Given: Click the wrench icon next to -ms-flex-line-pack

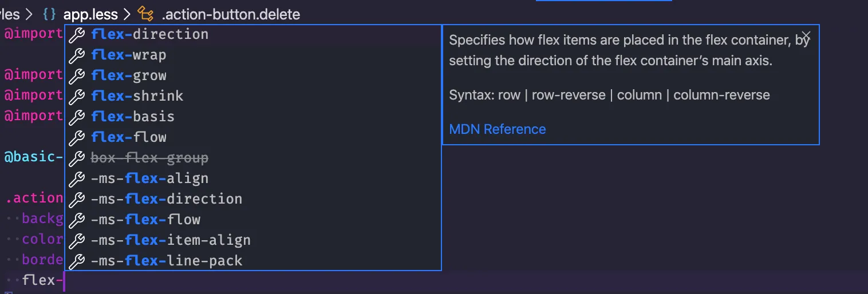Looking at the screenshot, I should pos(77,261).
